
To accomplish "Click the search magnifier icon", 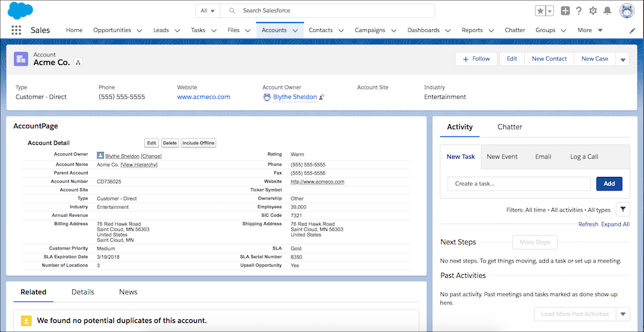I will (x=232, y=11).
